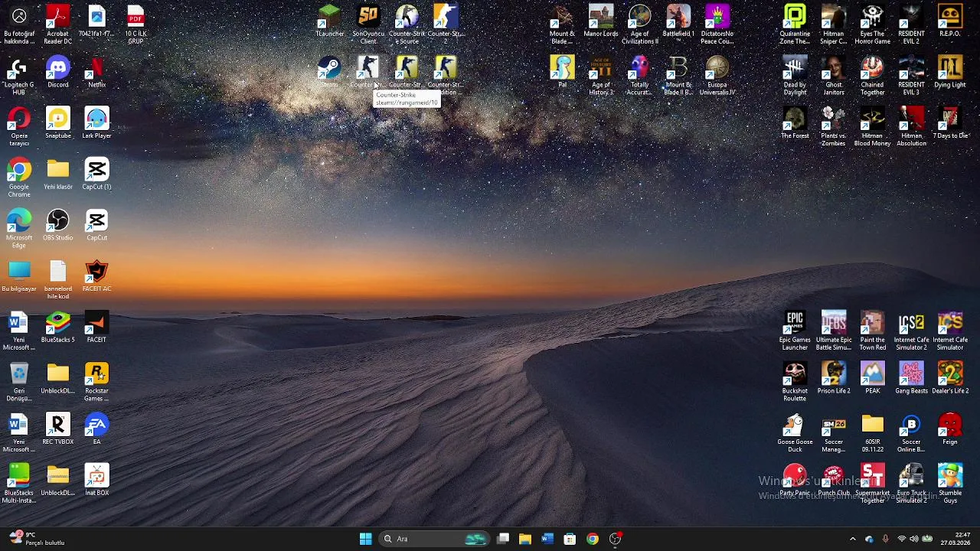Image resolution: width=980 pixels, height=551 pixels.
Task: Select the R.E.P.O. game shortcut
Action: point(950,21)
